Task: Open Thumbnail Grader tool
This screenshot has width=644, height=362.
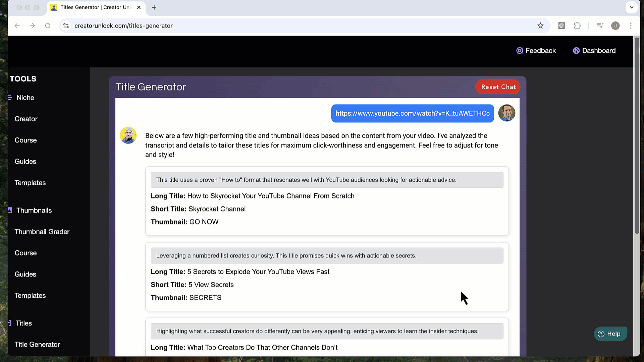Action: [x=42, y=232]
